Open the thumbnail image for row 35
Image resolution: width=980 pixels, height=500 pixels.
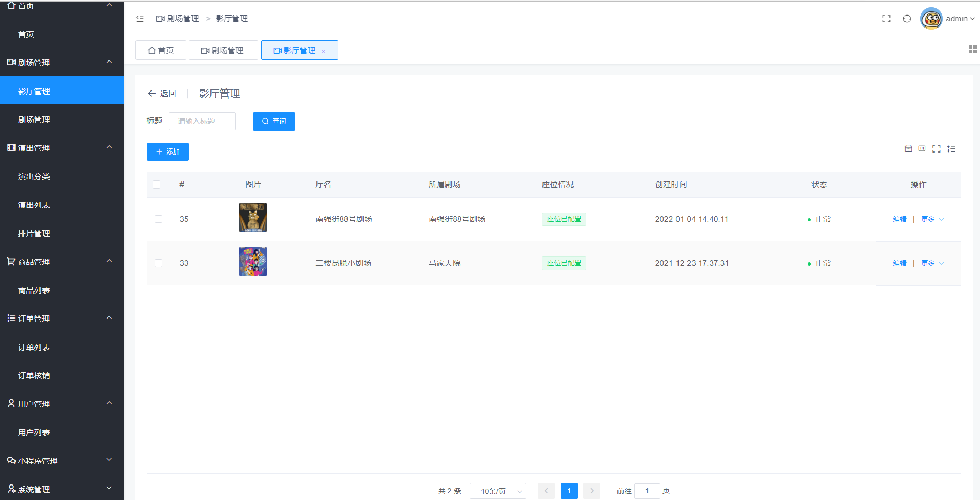[253, 217]
